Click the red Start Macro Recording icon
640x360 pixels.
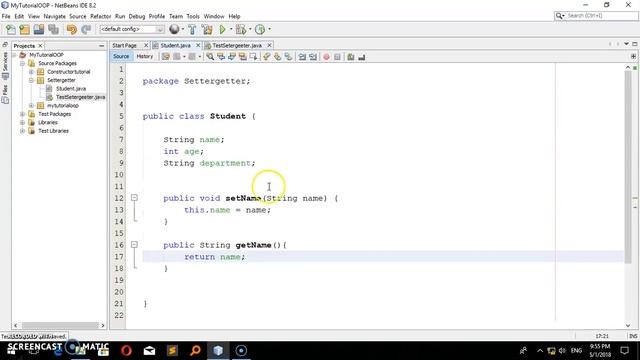click(326, 57)
